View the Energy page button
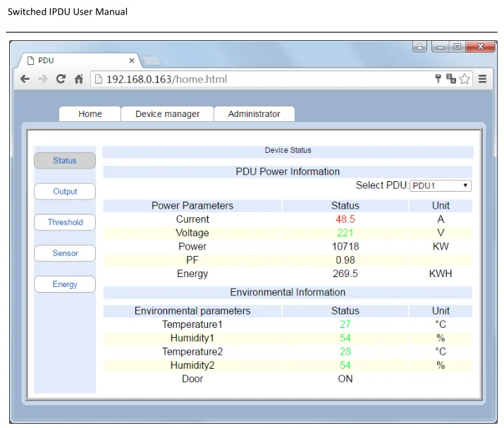 click(x=65, y=284)
